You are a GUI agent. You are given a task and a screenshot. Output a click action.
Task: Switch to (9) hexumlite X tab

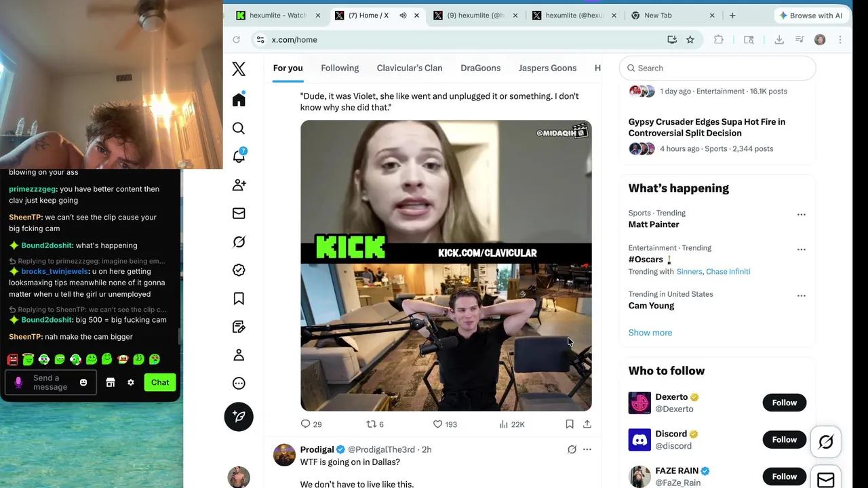click(x=476, y=15)
